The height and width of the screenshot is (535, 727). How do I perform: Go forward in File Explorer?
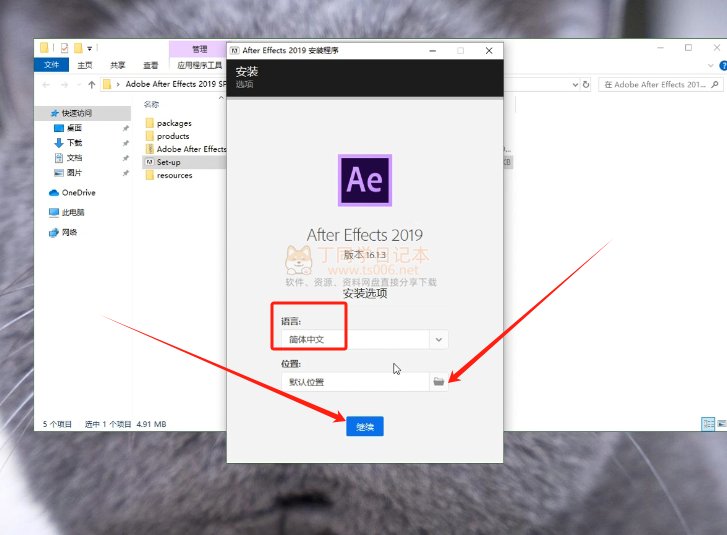(64, 84)
